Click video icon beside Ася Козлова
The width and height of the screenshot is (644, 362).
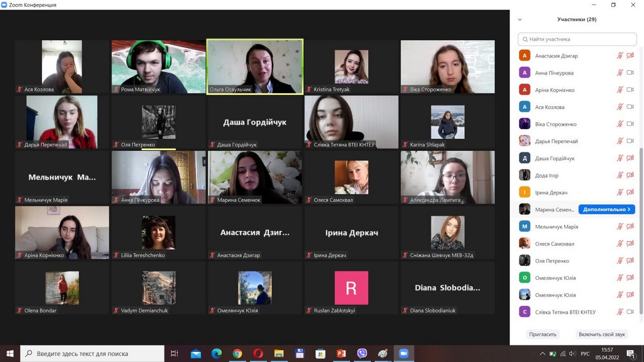(630, 107)
